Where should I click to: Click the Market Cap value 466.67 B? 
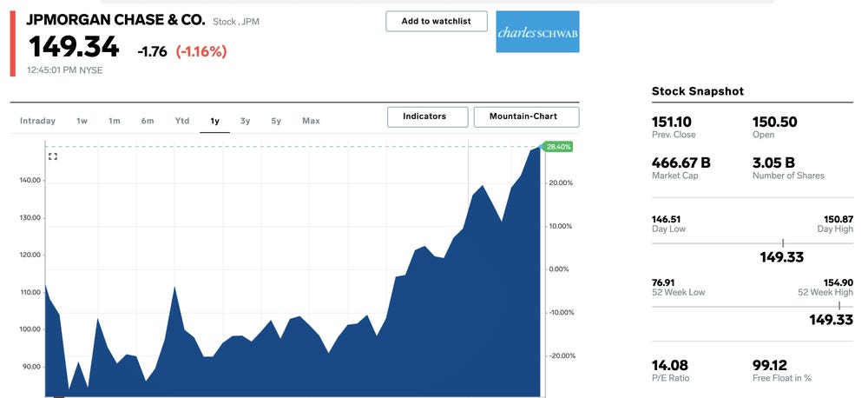point(681,163)
